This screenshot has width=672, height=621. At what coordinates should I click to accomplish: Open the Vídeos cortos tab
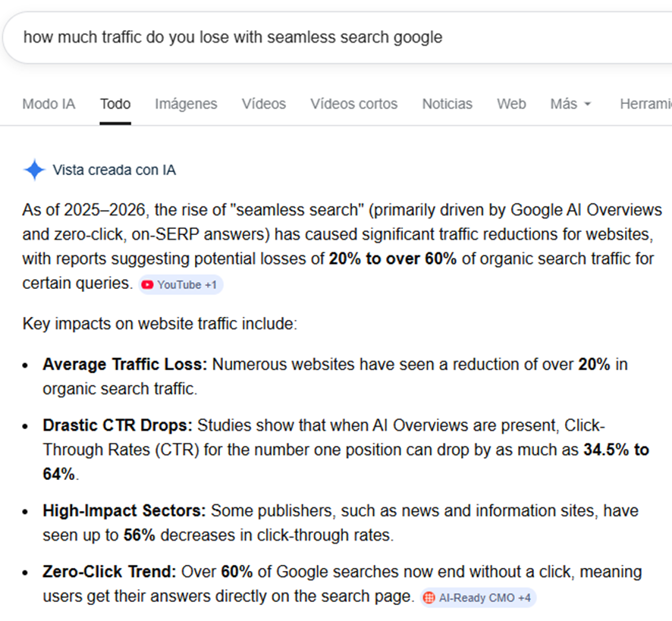(x=353, y=104)
